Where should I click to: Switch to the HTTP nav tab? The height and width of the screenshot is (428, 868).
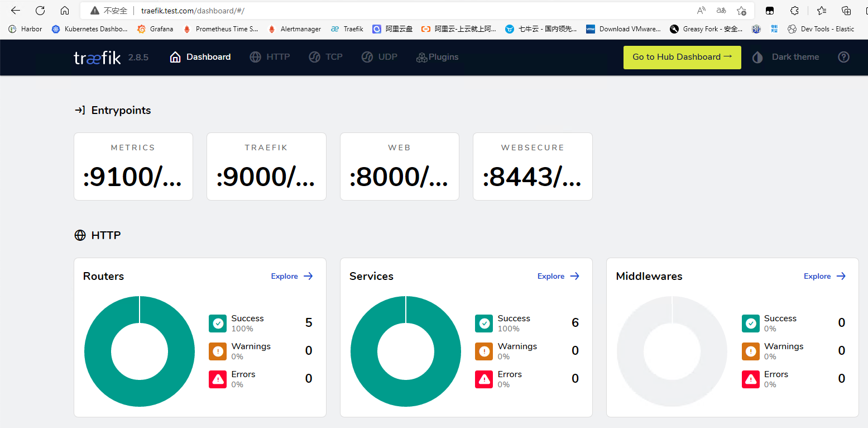point(270,57)
